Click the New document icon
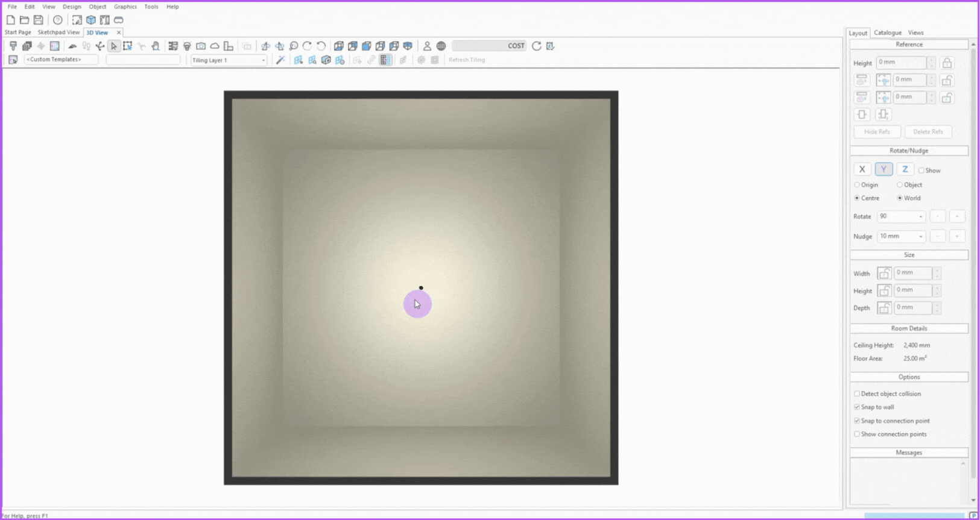Screen dimensions: 980x520 point(11,20)
